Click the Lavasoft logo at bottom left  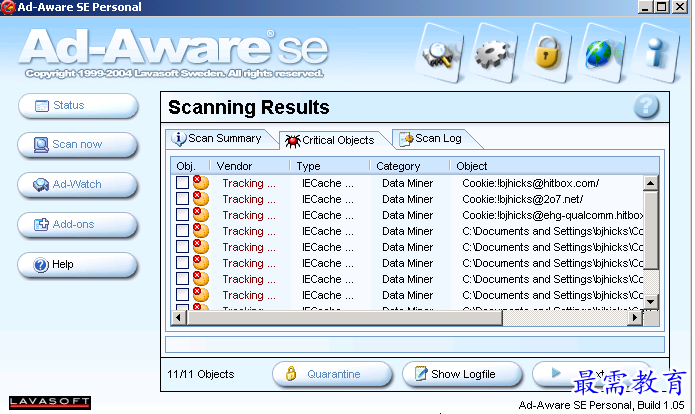click(x=50, y=402)
